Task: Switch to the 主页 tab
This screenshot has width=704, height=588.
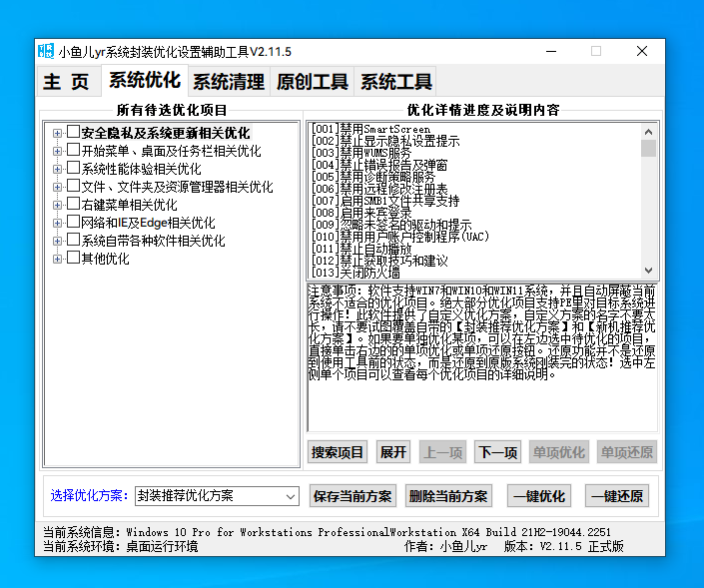Action: click(x=68, y=82)
